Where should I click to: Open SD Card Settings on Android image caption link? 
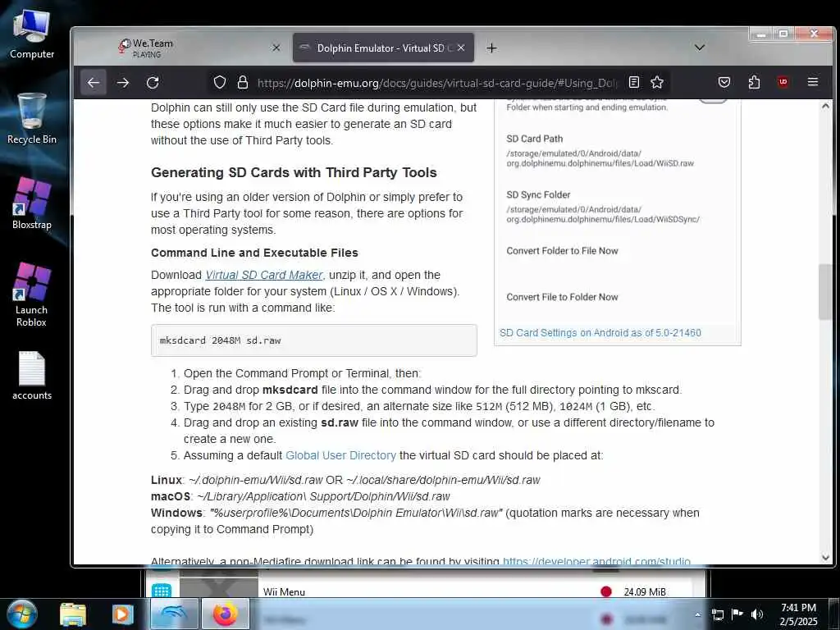(x=600, y=333)
